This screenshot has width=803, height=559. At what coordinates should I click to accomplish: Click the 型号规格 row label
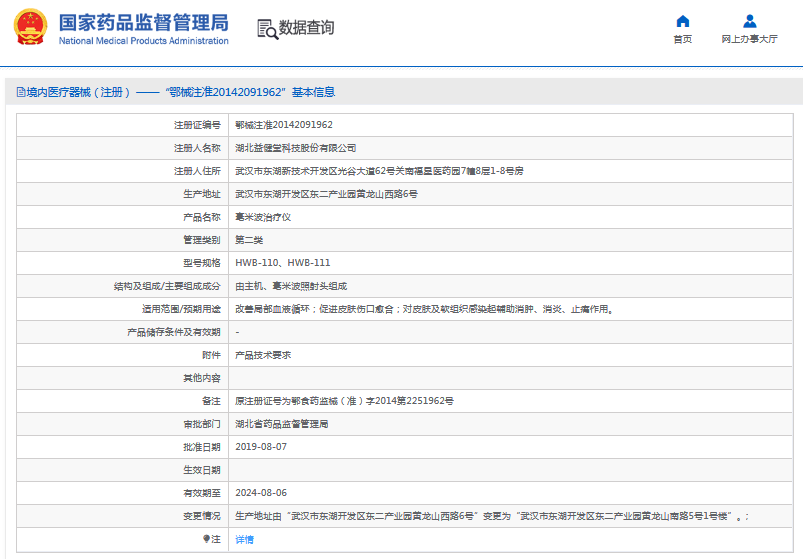coord(202,263)
